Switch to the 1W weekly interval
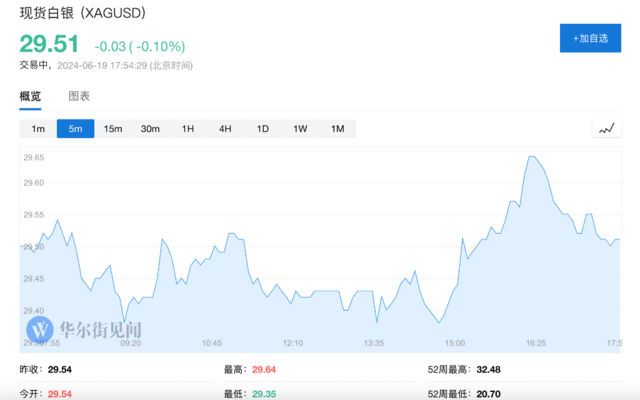640x400 pixels. [300, 128]
